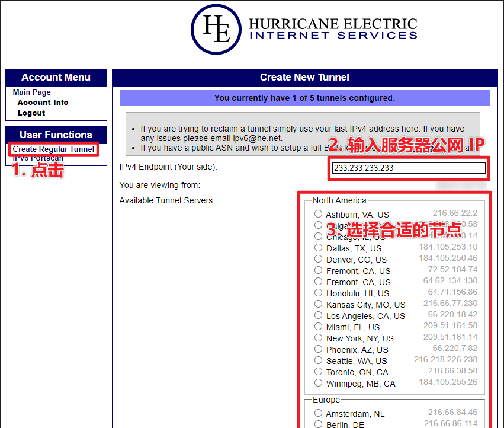Choose the Amsterdam, NL radio button
This screenshot has height=428, width=504.
(318, 413)
